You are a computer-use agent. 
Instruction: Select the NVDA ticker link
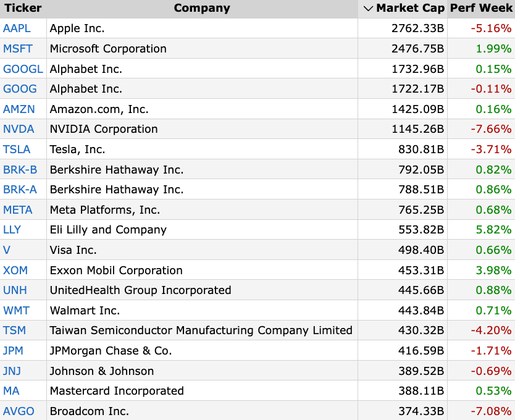coord(19,129)
